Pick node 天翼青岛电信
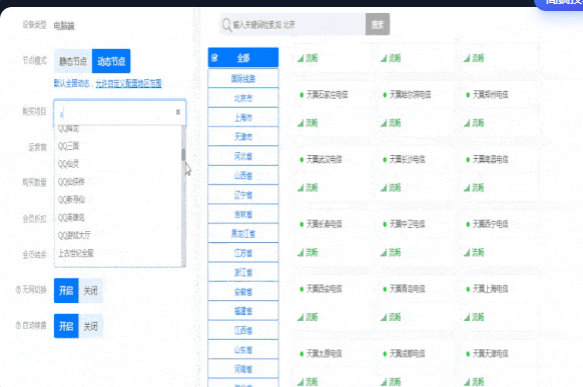 407,289
